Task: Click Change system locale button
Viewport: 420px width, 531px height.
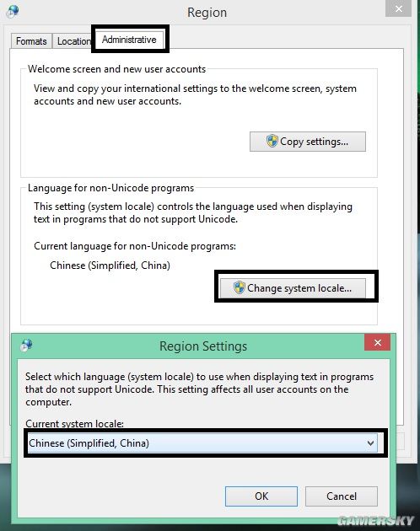Action: 293,288
